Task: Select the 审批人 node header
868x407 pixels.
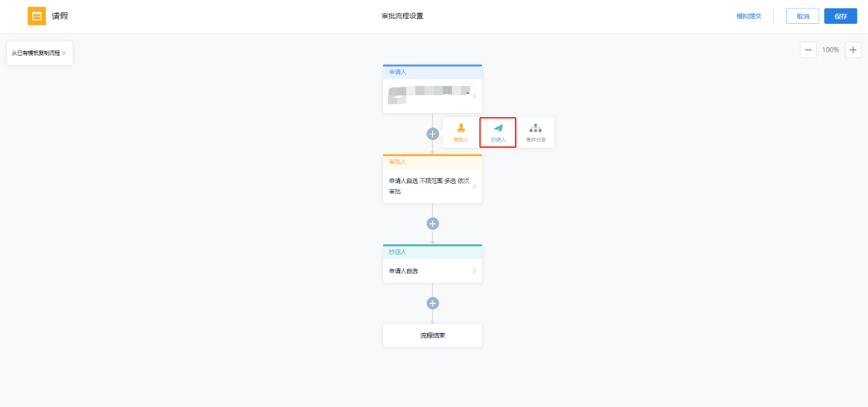Action: pos(432,162)
